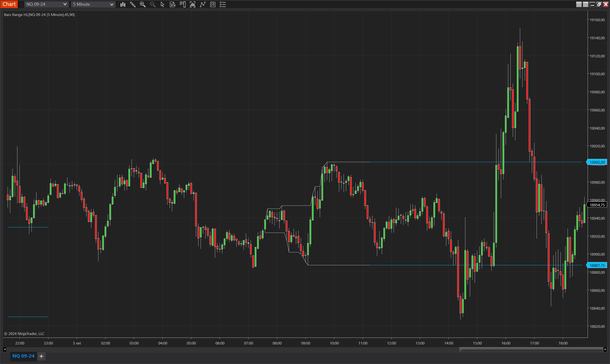Click the horizontal scrollbar thumb
This screenshot has height=364, width=610.
coord(531,349)
